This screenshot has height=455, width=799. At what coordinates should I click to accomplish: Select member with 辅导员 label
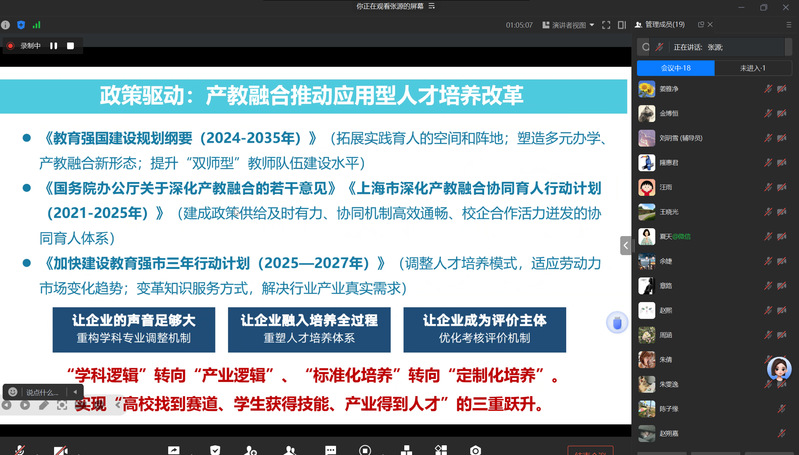713,138
